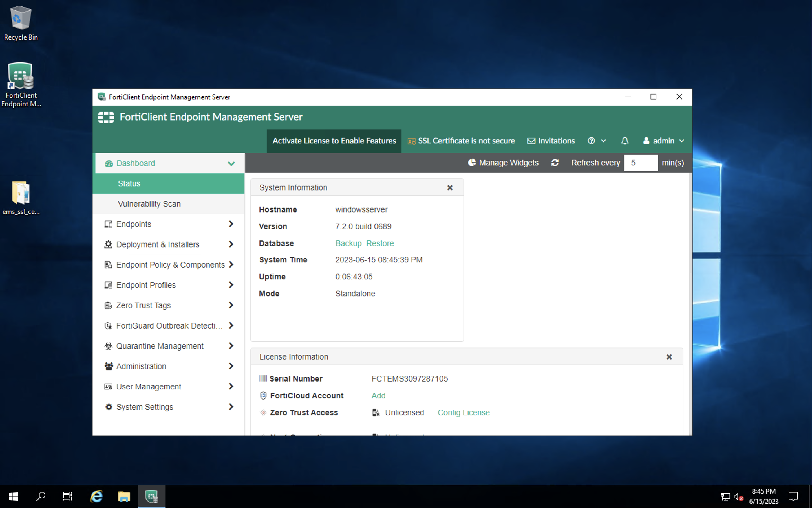Expand the User Management arrow
Image resolution: width=812 pixels, height=508 pixels.
click(231, 386)
